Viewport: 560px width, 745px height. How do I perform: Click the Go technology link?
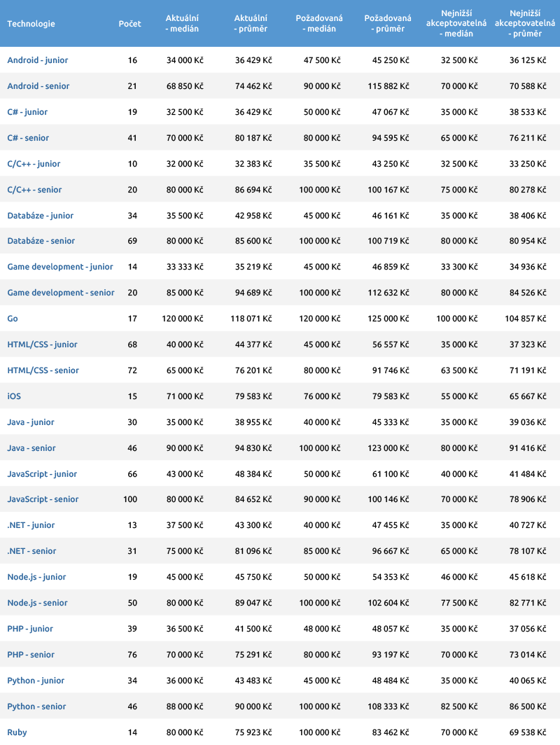point(13,319)
